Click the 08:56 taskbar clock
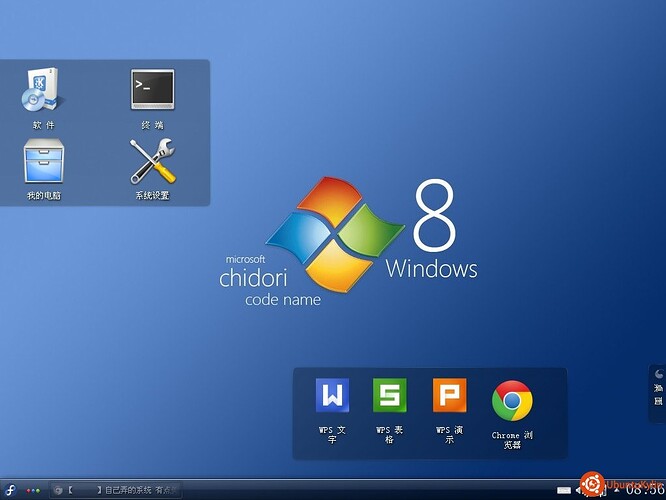Viewport: 666px width, 500px height. tap(645, 490)
